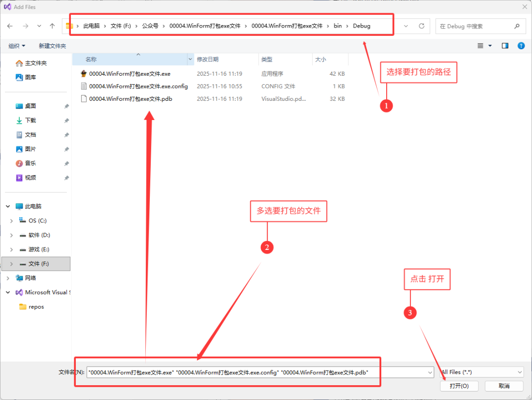Open 下载 quick access folder
The height and width of the screenshot is (400, 532).
coord(26,121)
